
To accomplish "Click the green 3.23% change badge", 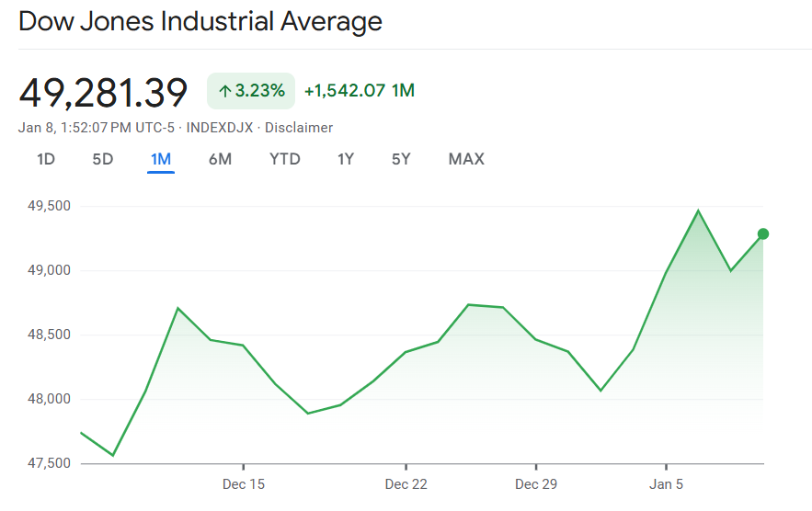I will coord(251,90).
